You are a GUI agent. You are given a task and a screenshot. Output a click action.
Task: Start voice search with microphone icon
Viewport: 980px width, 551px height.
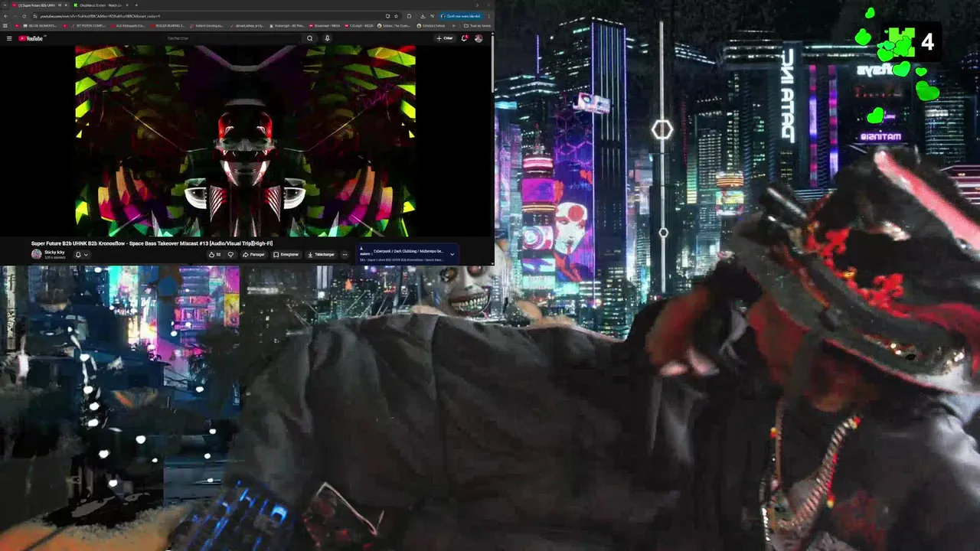pos(327,38)
